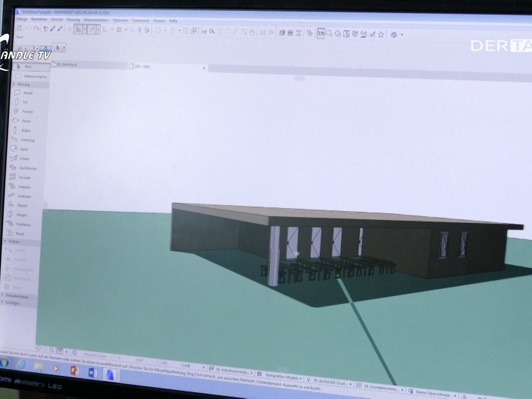This screenshot has height=399, width=532.
Task: Open the Komplettes Modell selector
Action: (282, 376)
